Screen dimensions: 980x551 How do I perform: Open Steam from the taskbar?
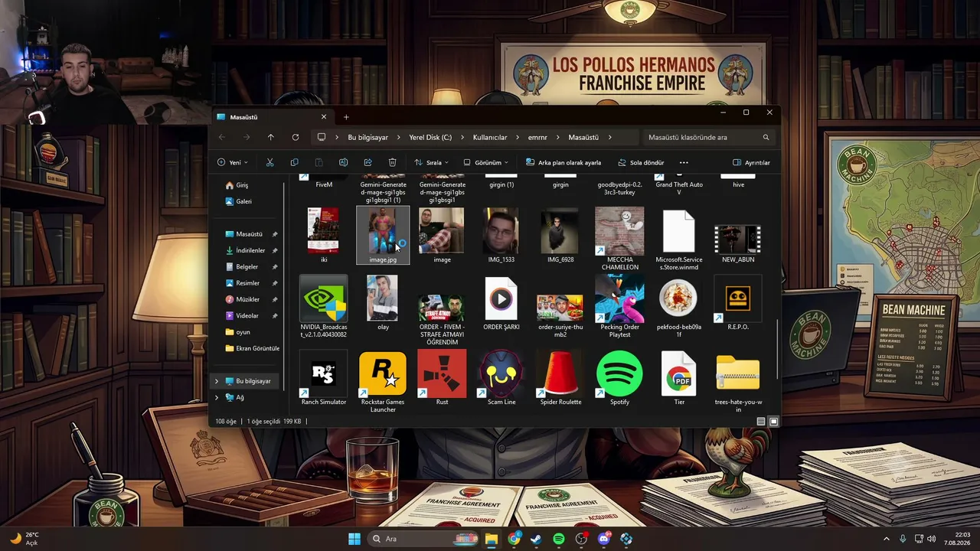pos(536,539)
